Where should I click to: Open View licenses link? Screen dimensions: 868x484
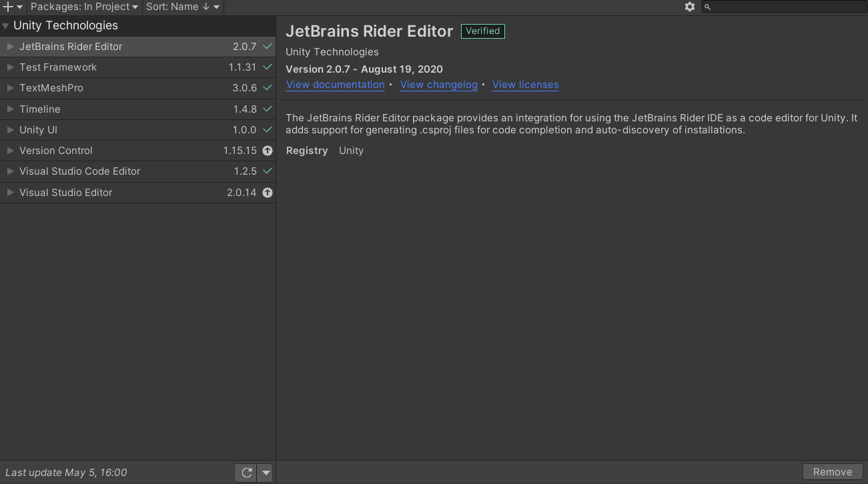526,85
